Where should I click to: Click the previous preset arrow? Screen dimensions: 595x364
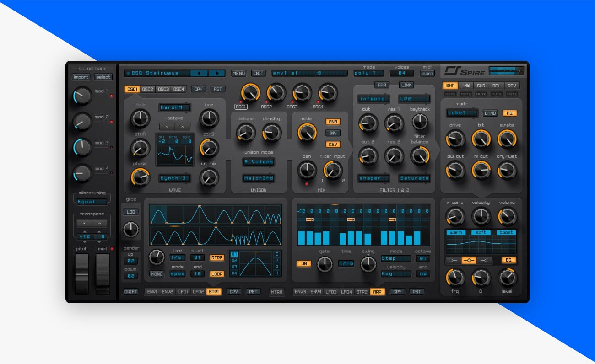click(199, 73)
